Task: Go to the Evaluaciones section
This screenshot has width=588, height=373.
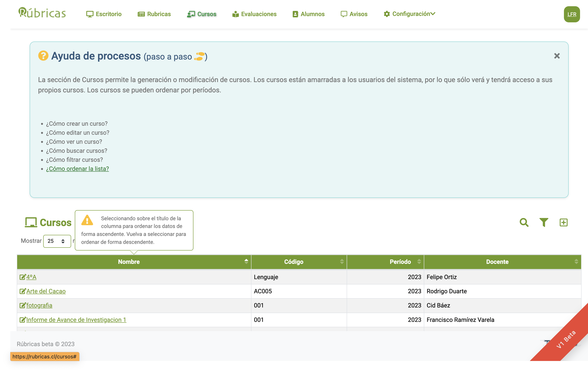Action: 254,14
